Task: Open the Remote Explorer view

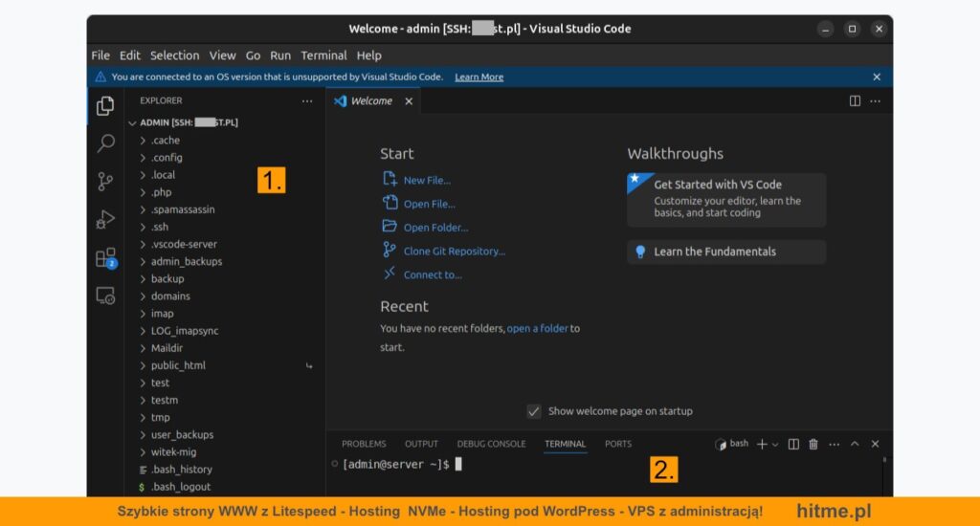Action: point(105,296)
